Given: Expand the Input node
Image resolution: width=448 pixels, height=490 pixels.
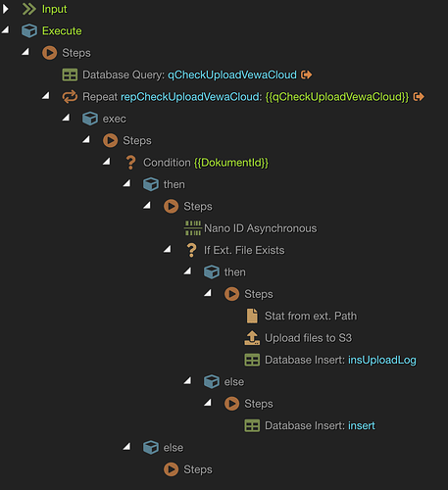Looking at the screenshot, I should (x=5, y=9).
